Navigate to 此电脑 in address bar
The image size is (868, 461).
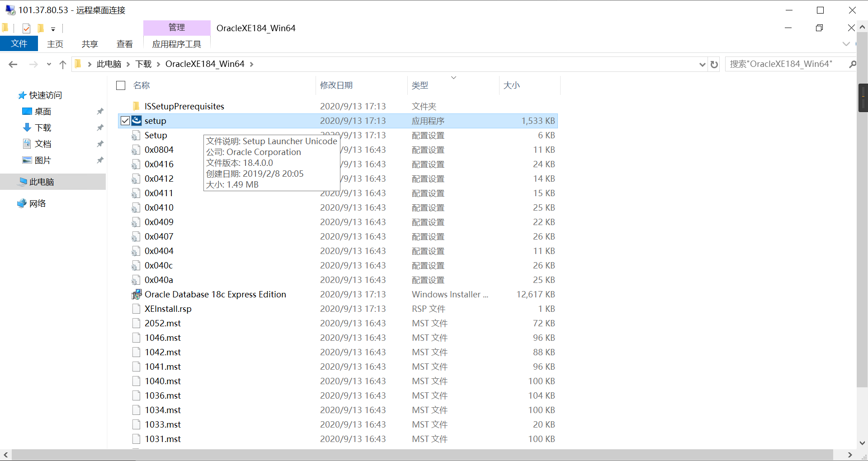[109, 64]
